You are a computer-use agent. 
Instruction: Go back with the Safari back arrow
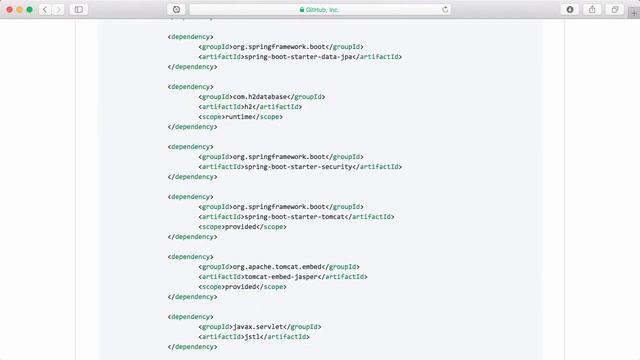click(x=45, y=9)
